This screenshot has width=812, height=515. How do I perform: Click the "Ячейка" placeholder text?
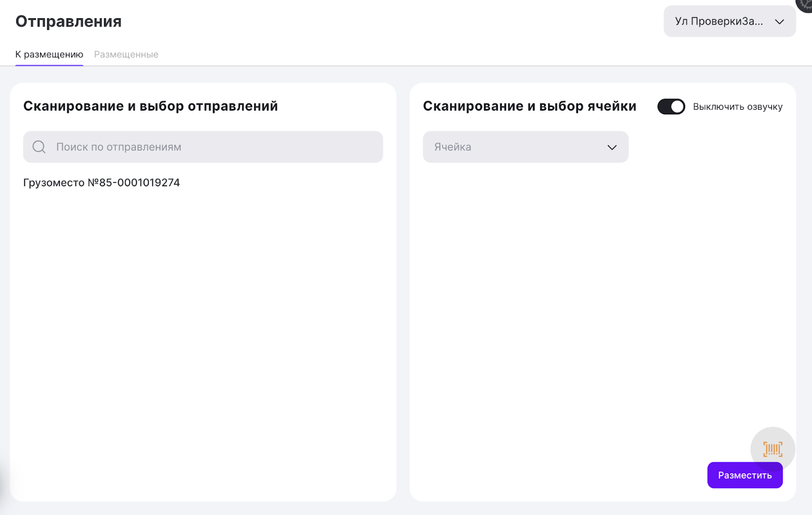click(453, 147)
